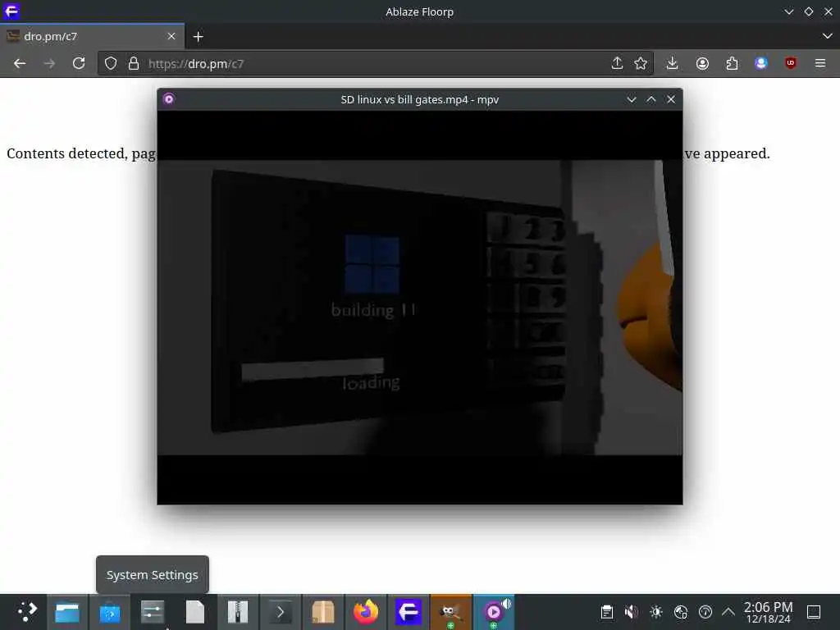Switch to GIMP in the taskbar

click(451, 612)
